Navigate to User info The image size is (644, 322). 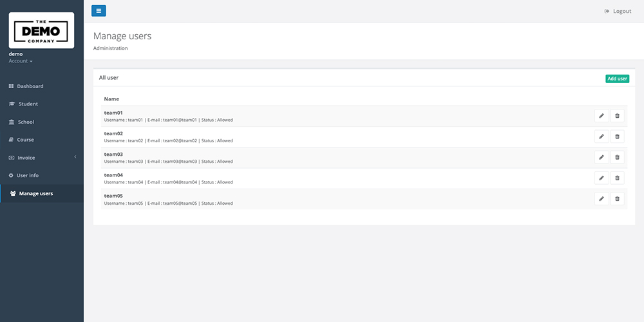(27, 175)
